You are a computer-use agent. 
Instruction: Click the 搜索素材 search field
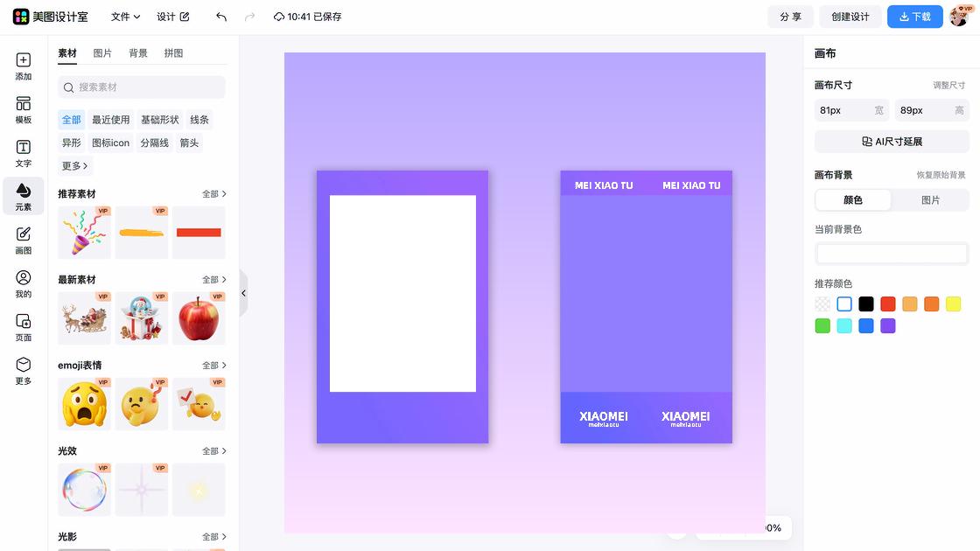142,87
